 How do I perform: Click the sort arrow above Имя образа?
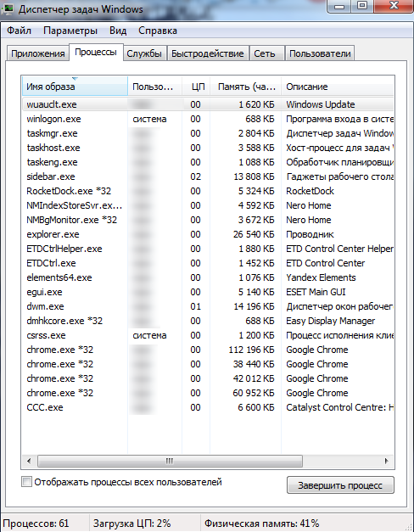pyautogui.click(x=75, y=79)
